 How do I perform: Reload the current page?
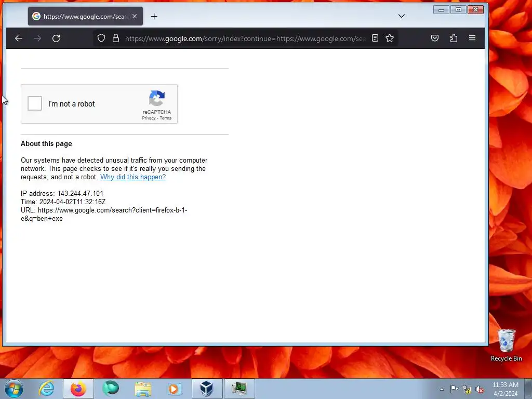click(56, 38)
